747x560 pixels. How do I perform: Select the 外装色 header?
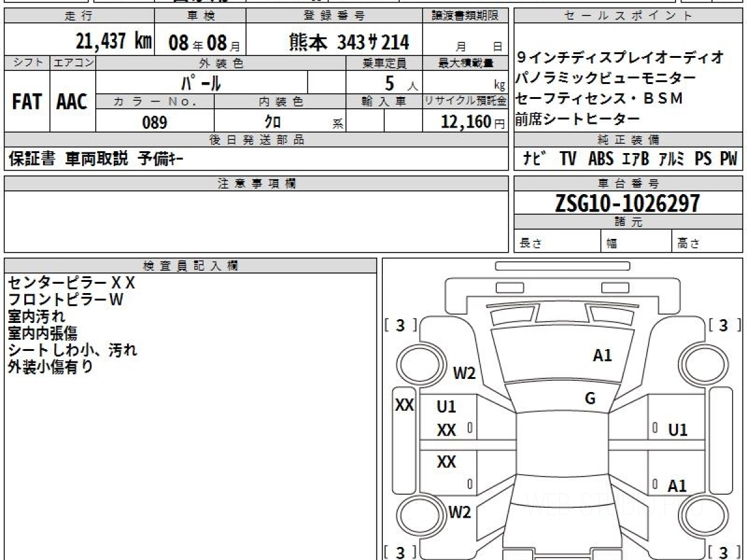coord(221,63)
